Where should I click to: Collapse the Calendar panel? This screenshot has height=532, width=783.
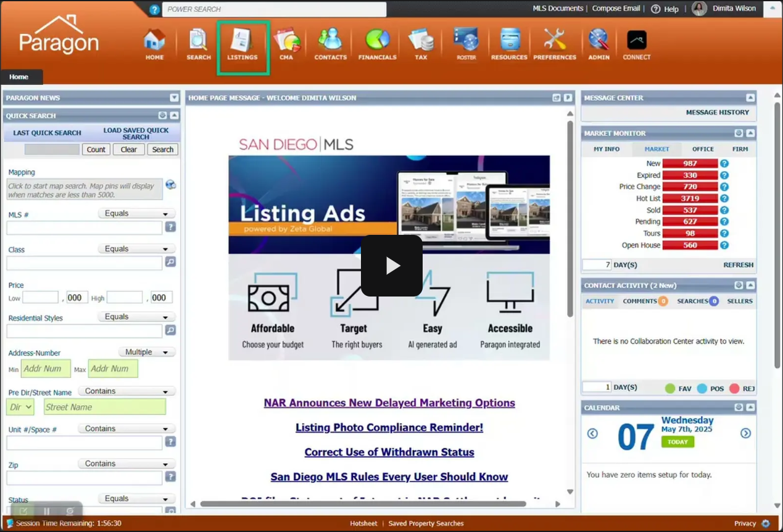tap(750, 407)
